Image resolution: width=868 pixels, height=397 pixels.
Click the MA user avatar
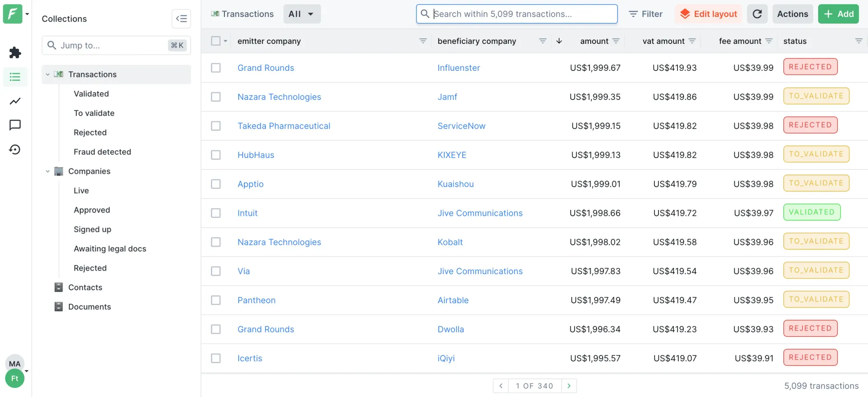tap(15, 364)
